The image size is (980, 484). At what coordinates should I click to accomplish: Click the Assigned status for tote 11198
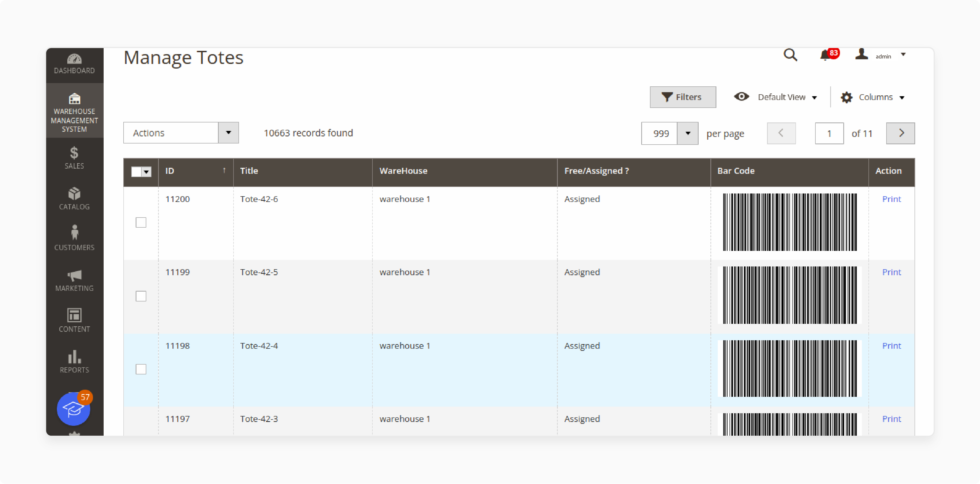582,346
